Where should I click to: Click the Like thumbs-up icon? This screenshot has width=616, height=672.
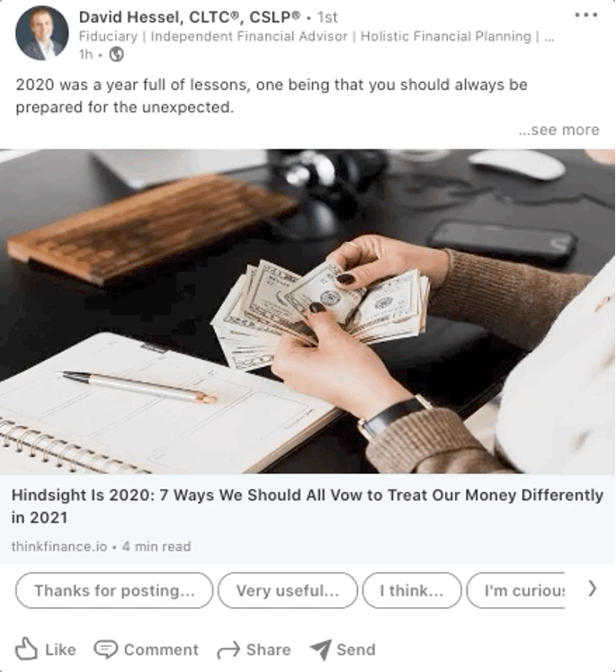[x=26, y=649]
